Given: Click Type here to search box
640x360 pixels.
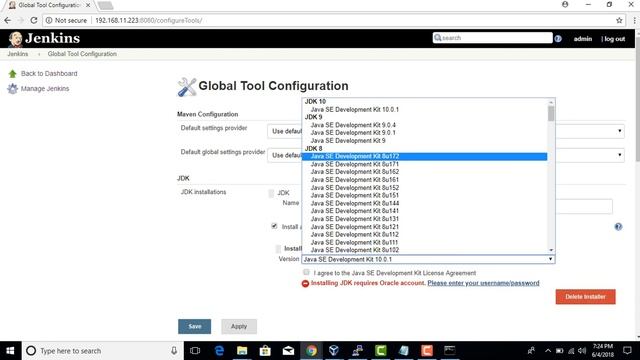Looking at the screenshot, I should point(102,351).
